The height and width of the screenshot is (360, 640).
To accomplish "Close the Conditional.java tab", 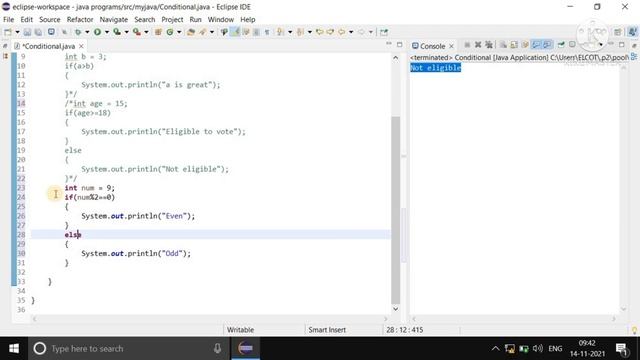I will 81,46.
